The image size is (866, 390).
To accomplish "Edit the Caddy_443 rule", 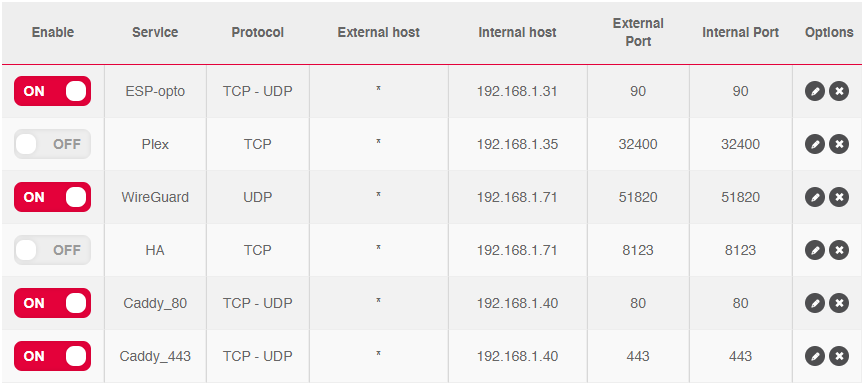I will pos(815,356).
